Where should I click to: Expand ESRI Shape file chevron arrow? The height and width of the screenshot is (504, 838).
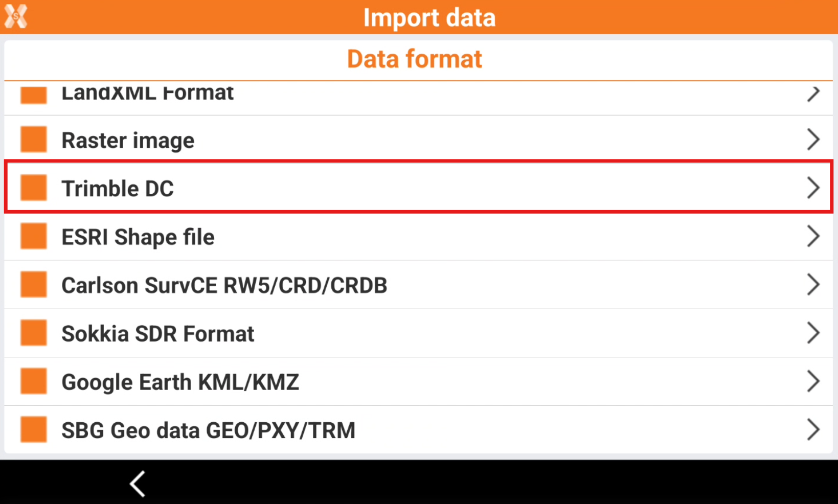[x=813, y=236]
